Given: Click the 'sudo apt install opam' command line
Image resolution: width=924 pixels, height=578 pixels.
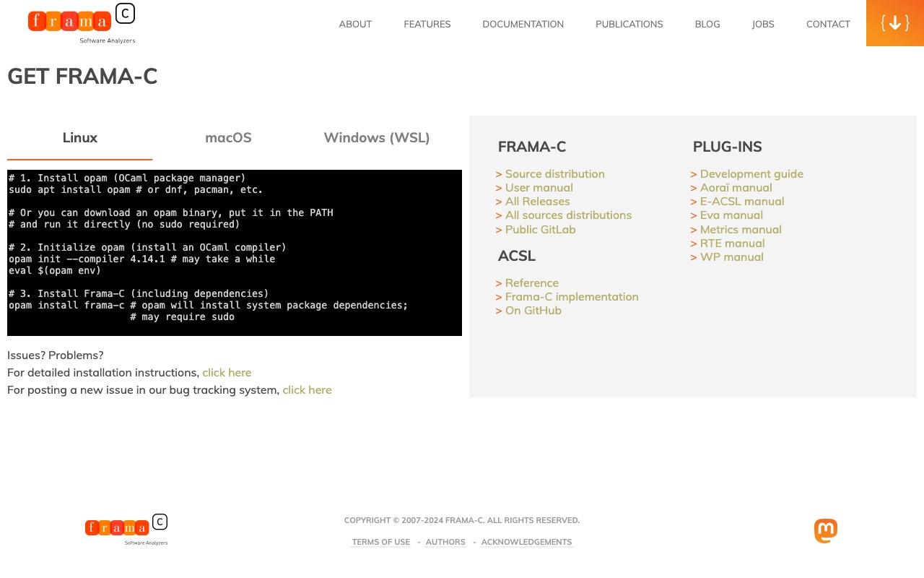Looking at the screenshot, I should (136, 189).
